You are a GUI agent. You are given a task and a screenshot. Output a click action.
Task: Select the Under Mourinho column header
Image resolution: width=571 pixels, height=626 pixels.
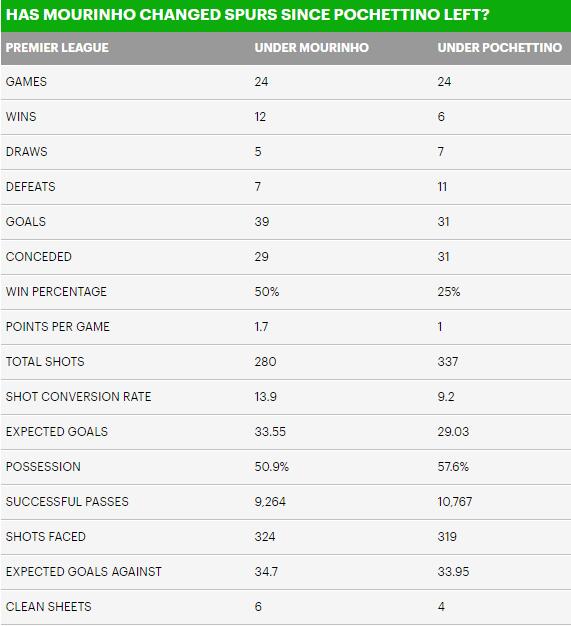point(311,48)
